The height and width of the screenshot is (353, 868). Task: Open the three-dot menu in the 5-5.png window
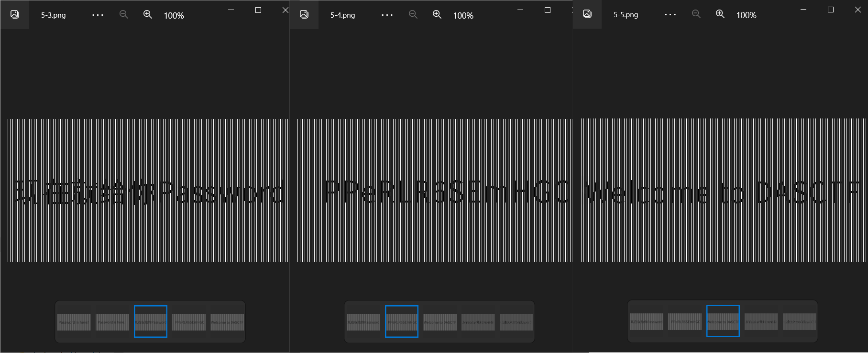[670, 14]
